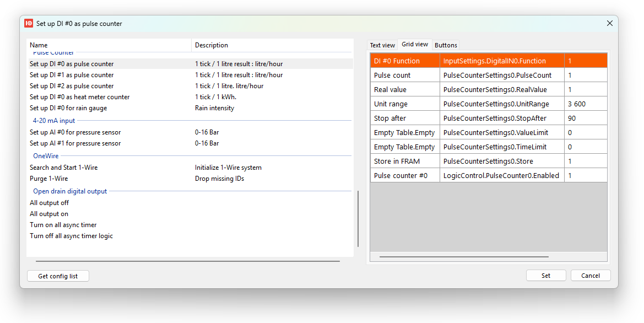
Task: Click the Drop missing IDs description
Action: click(219, 179)
